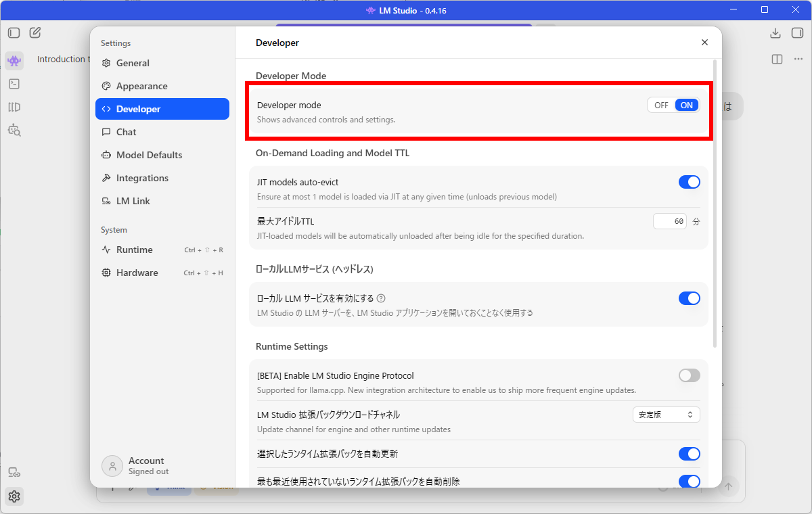The width and height of the screenshot is (812, 514).
Task: Toggle 選択したランタイム拡張パックを自動更新 switch
Action: pos(690,454)
